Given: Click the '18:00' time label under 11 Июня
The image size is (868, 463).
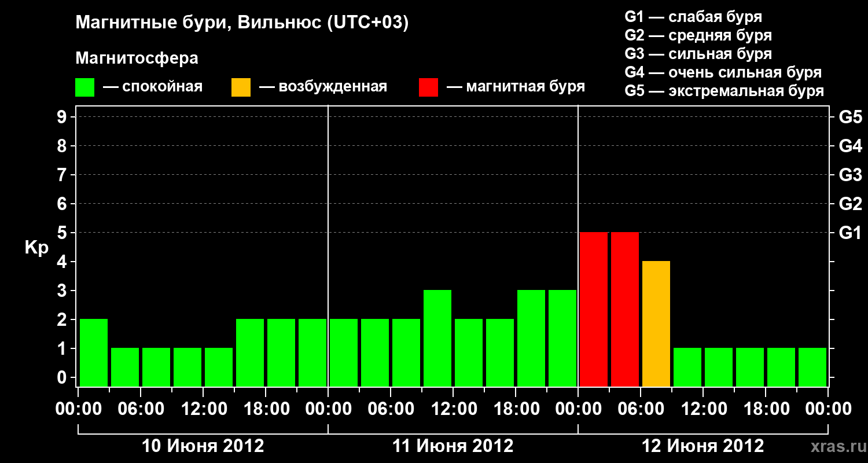Looking at the screenshot, I should [x=516, y=409].
